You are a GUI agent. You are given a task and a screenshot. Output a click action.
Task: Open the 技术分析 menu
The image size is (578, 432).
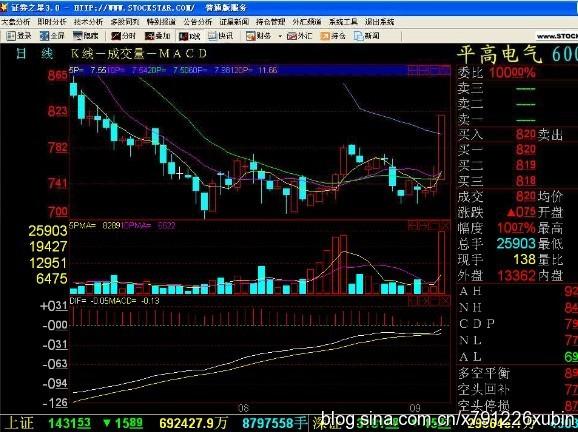click(88, 22)
